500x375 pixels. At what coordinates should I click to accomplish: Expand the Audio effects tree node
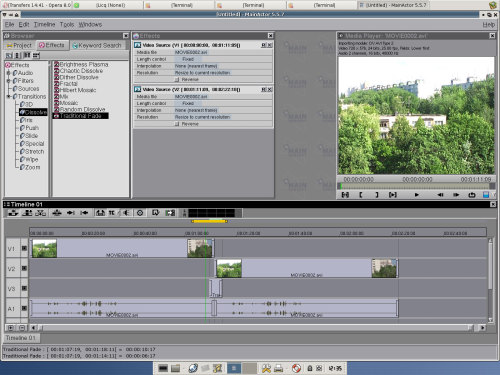click(9, 73)
